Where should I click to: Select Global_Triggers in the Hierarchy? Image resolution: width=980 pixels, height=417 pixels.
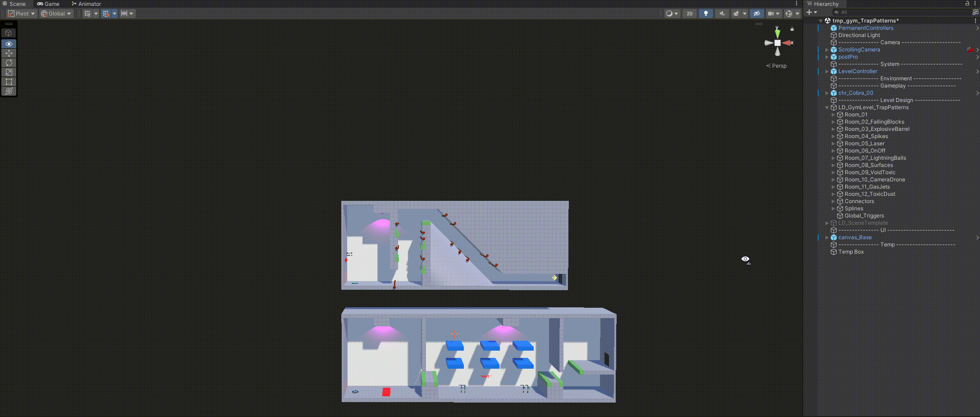click(x=864, y=216)
